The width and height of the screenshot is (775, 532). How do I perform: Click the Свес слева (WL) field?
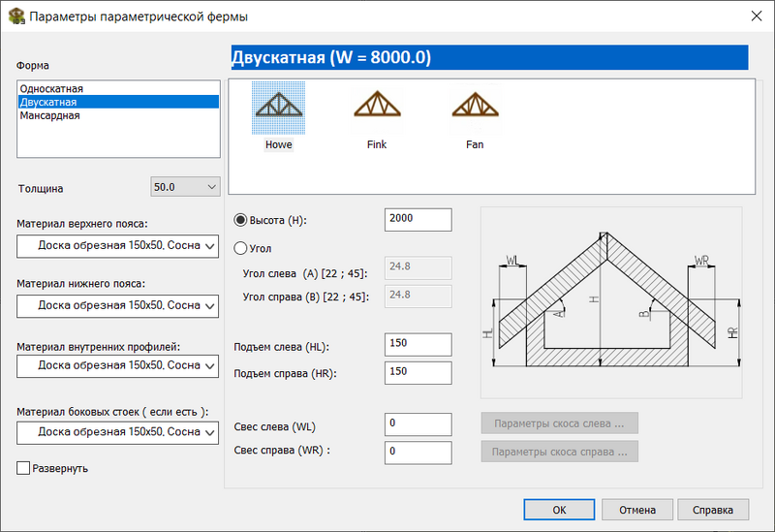tap(418, 424)
